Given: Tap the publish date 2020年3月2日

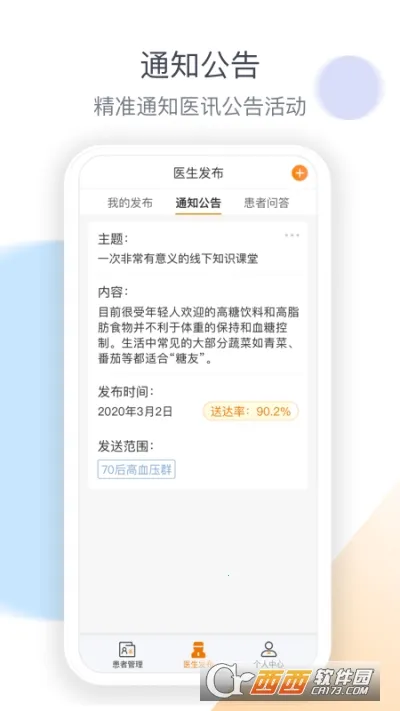Looking at the screenshot, I should (135, 411).
